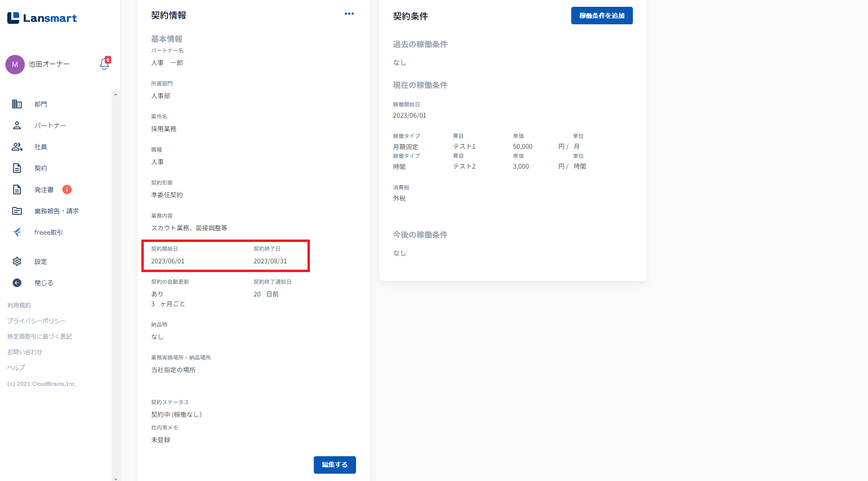This screenshot has height=481, width=868.
Task: Click the 外税 tax value
Action: pos(399,198)
